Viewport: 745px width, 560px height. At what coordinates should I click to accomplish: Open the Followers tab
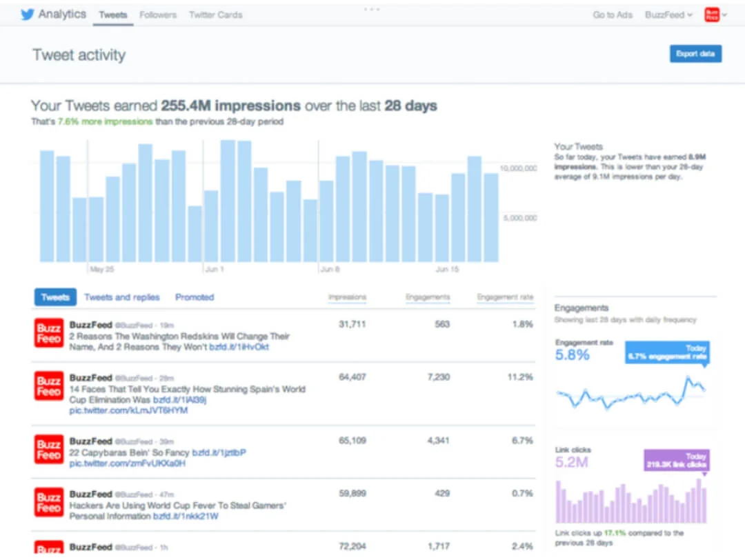158,14
